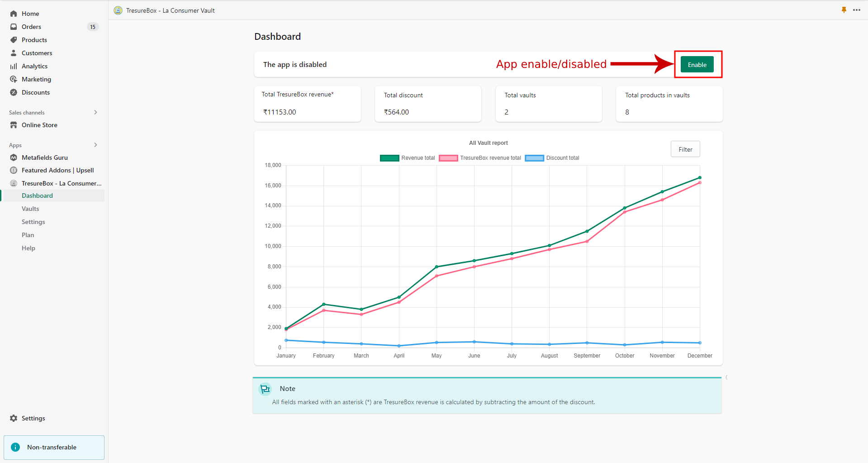Click the Products tag icon
The image size is (868, 463).
14,40
